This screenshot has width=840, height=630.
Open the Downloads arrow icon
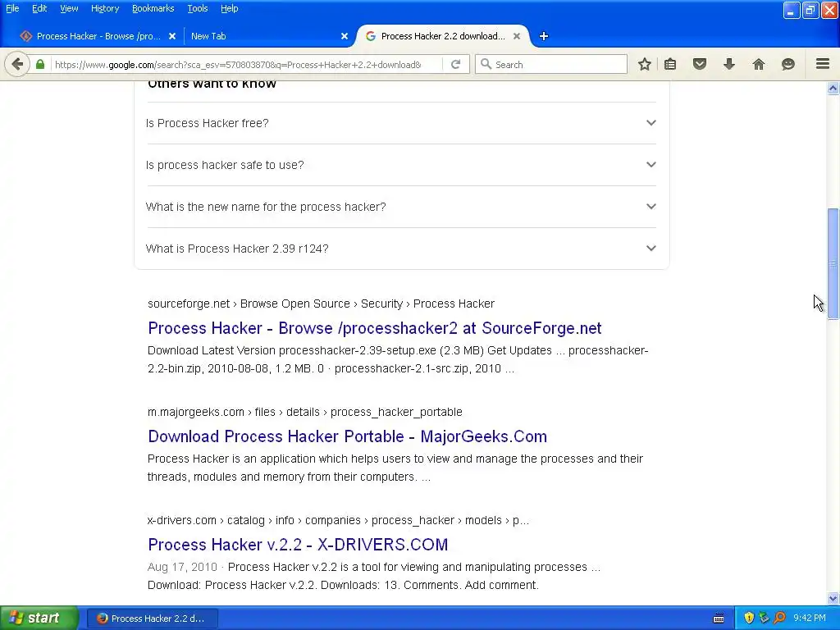[729, 64]
